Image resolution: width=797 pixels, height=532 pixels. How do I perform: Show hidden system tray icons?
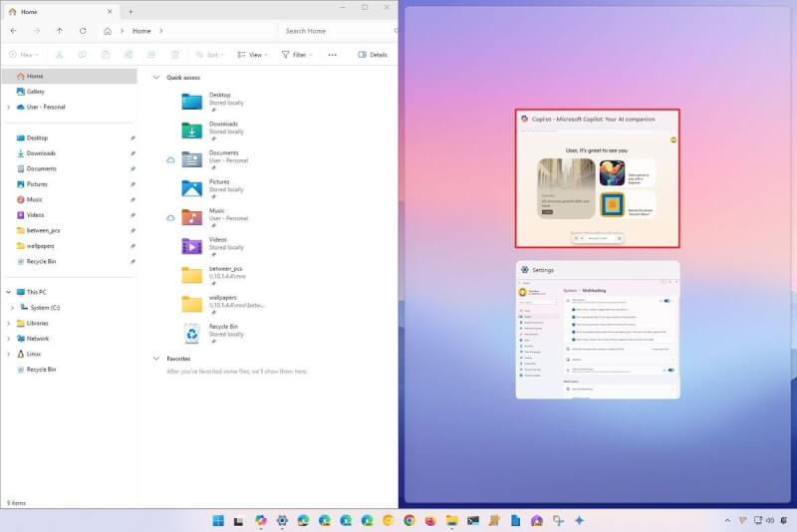click(727, 520)
